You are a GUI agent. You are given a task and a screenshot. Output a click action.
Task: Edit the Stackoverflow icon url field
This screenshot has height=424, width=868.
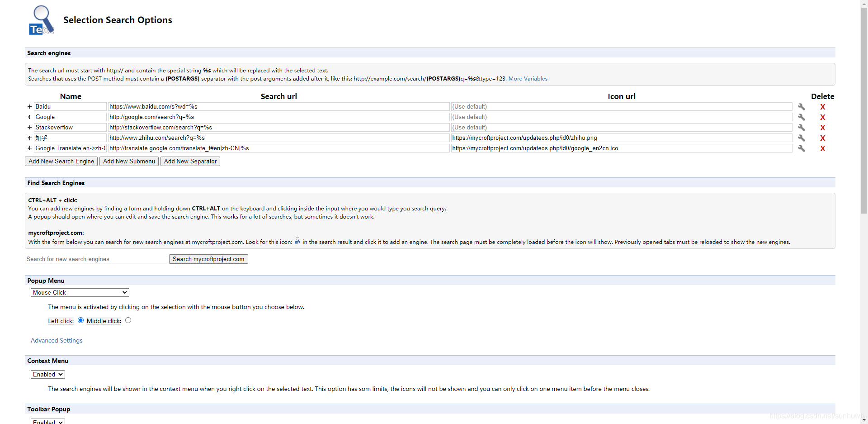pyautogui.click(x=622, y=128)
